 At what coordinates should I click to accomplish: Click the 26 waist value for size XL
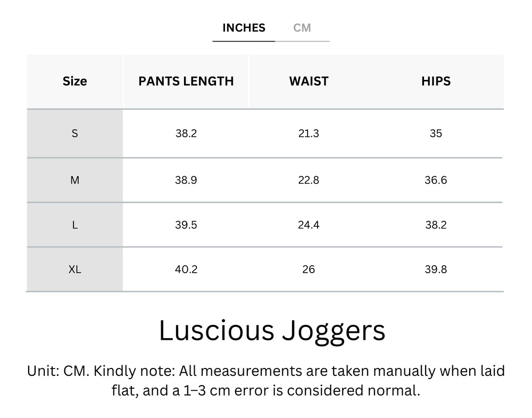coord(309,269)
